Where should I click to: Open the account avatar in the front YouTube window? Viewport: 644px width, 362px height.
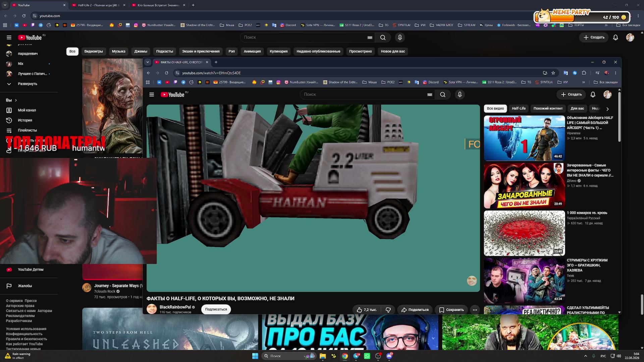click(607, 95)
